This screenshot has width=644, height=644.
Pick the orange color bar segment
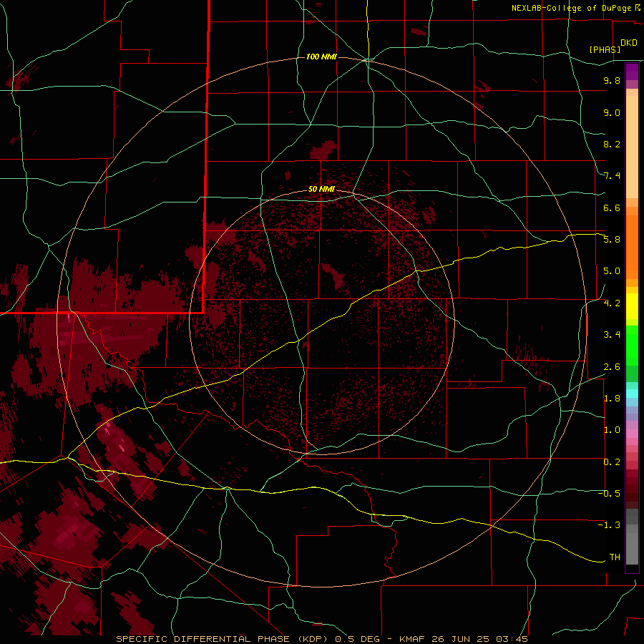click(632, 248)
